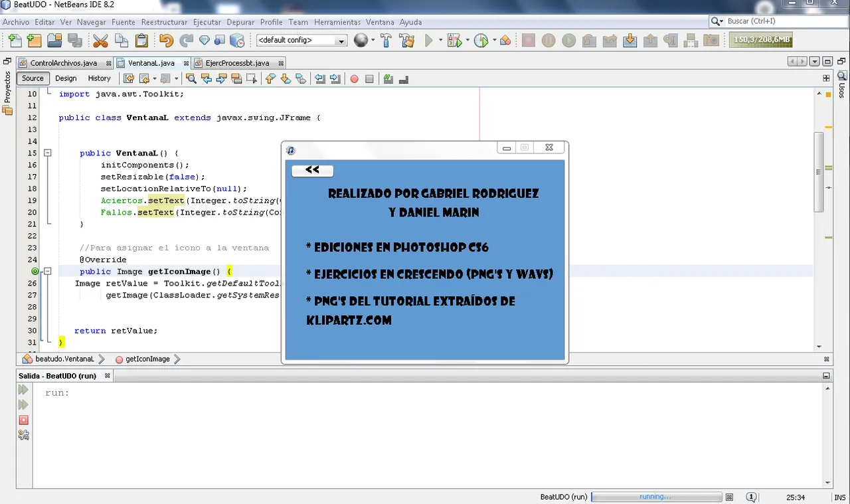Click the << back button in credits window
The image size is (850, 504).
(x=313, y=171)
